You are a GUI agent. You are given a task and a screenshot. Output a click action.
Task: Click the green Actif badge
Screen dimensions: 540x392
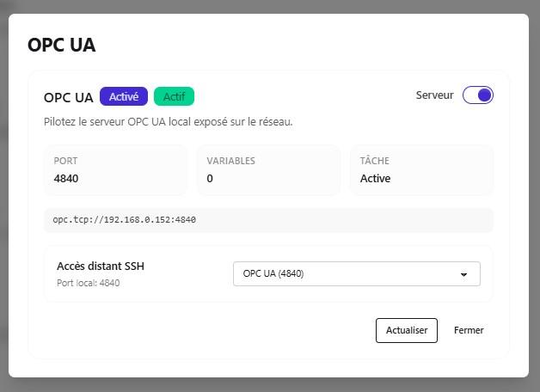(x=174, y=96)
